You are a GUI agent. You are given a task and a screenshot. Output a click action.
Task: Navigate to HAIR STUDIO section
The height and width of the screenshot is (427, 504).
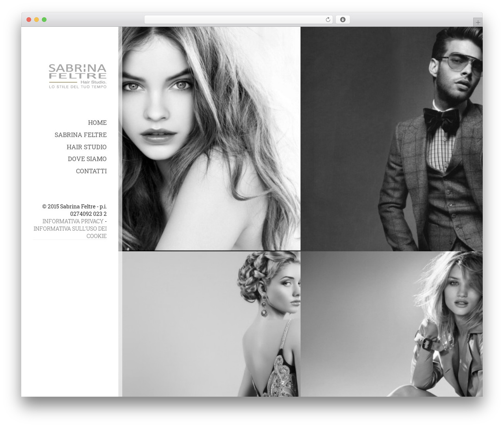(87, 147)
